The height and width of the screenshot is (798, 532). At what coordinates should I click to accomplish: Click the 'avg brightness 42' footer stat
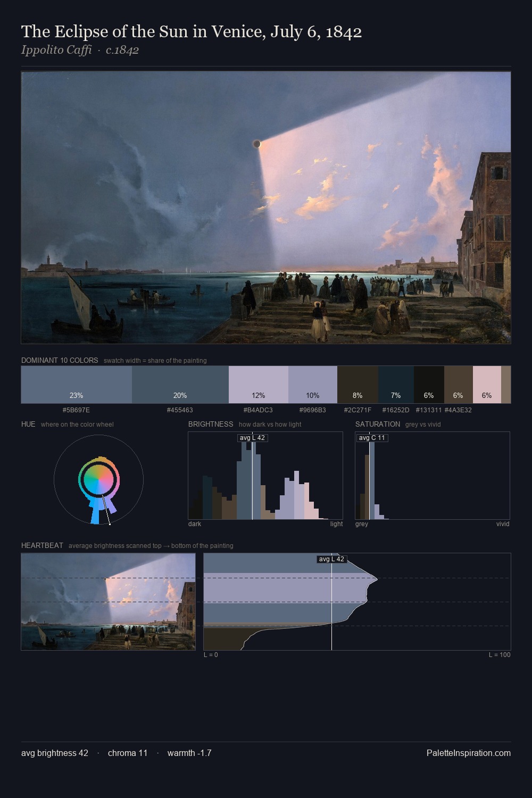point(55,753)
